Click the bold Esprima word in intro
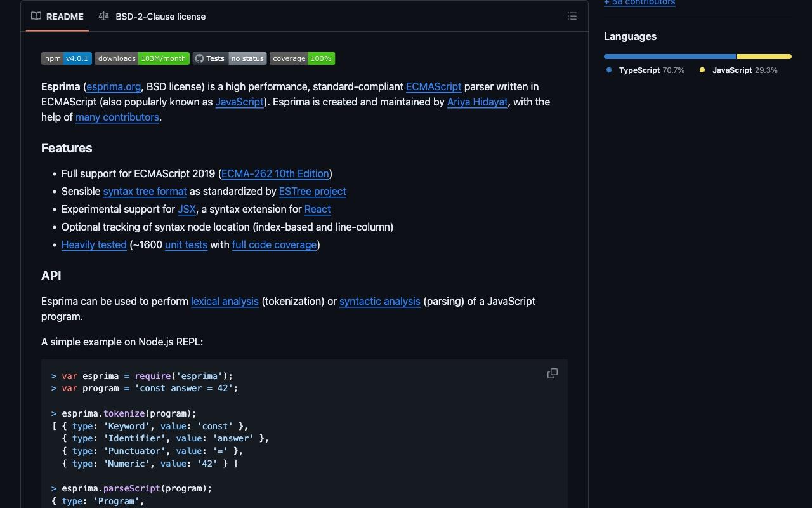The height and width of the screenshot is (508, 812). 61,86
